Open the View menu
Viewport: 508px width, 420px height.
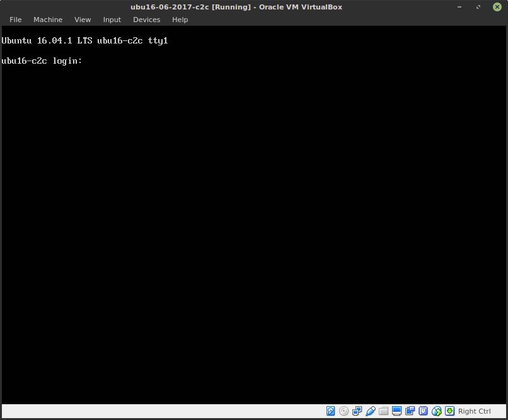83,20
